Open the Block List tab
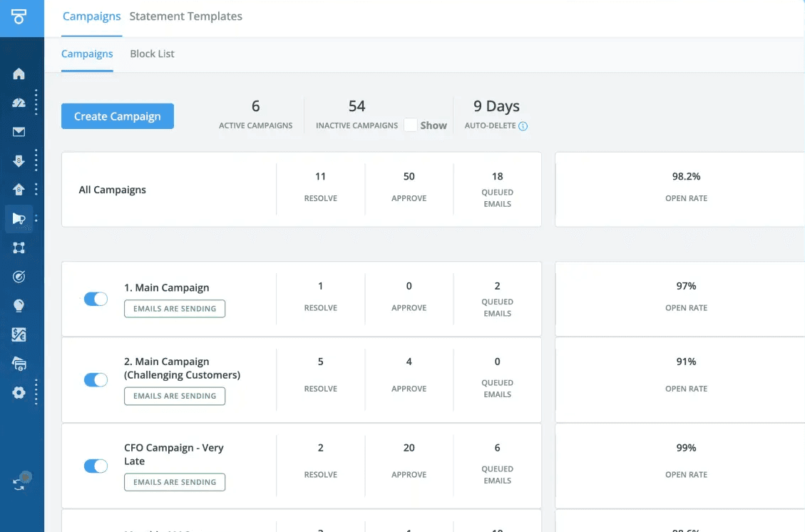This screenshot has width=805, height=532. tap(152, 53)
